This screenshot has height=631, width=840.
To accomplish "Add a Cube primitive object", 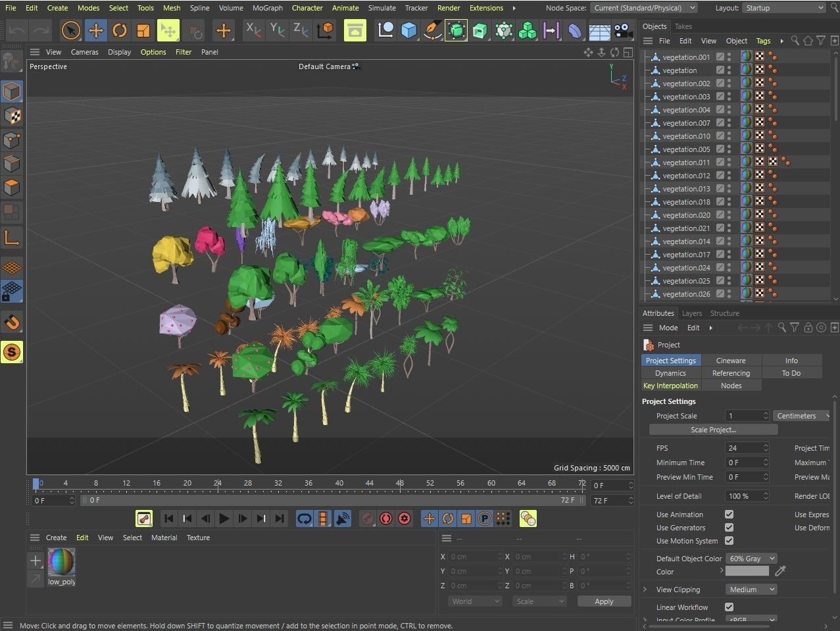I will point(409,30).
